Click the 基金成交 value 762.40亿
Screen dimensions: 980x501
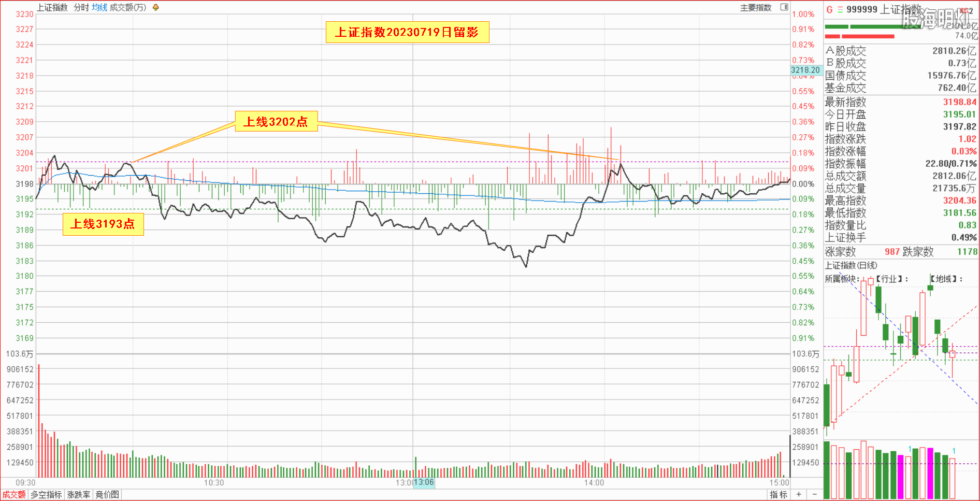957,88
